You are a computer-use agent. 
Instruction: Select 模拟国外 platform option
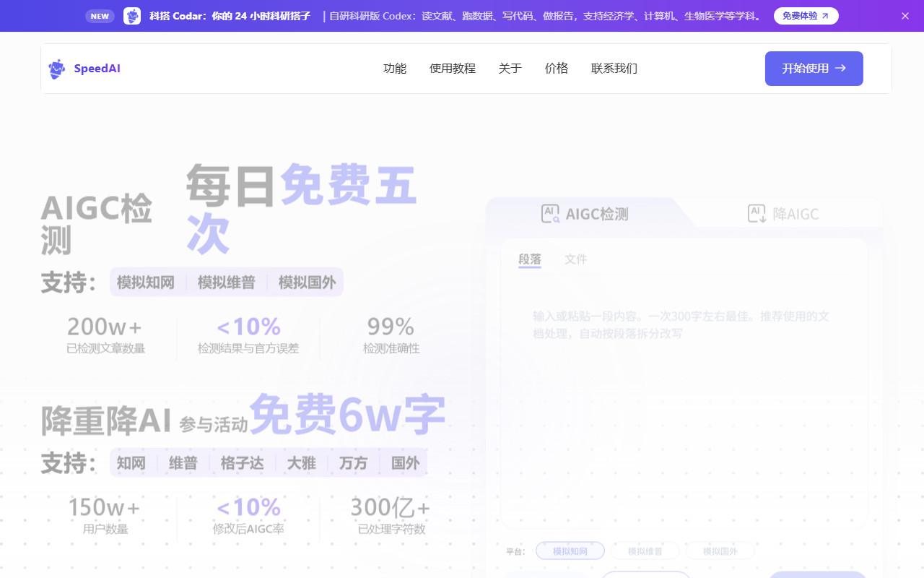pos(720,551)
